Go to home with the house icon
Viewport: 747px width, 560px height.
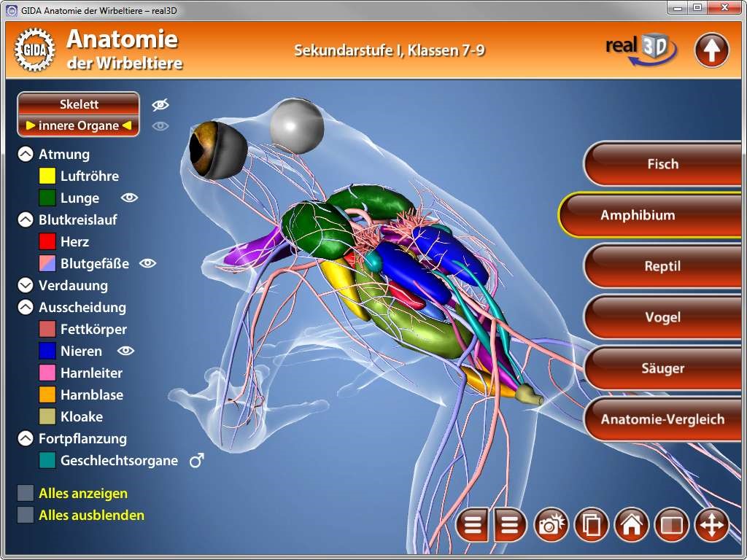pos(631,525)
